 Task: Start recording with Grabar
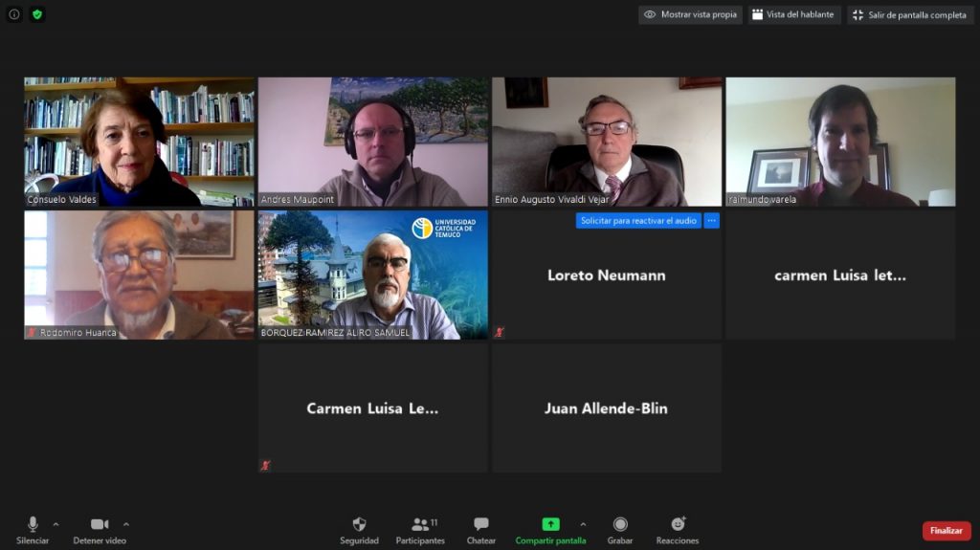620,530
